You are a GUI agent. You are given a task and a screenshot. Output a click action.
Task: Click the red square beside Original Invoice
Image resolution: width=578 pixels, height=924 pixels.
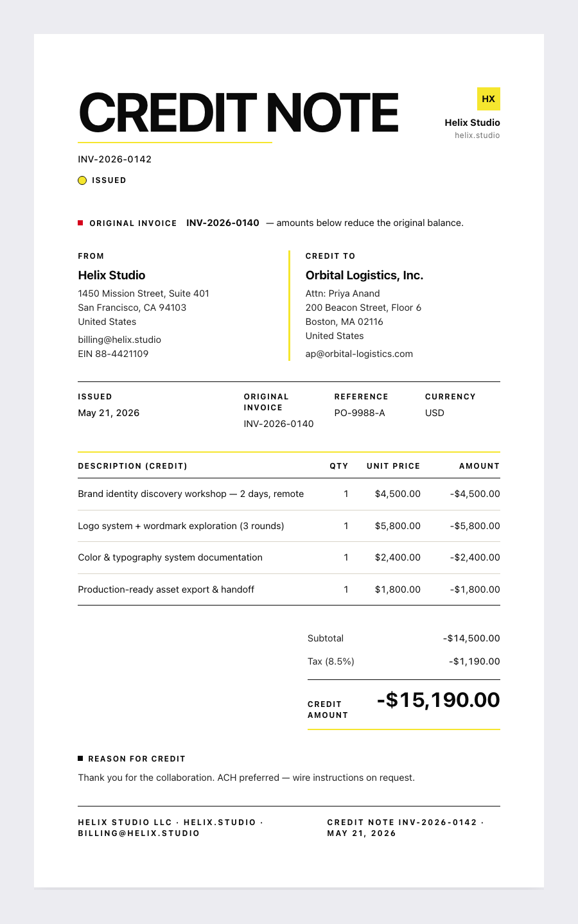pyautogui.click(x=80, y=223)
